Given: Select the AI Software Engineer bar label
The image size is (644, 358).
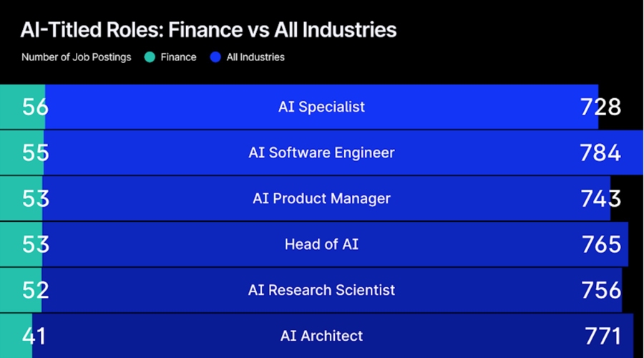Looking at the screenshot, I should pyautogui.click(x=321, y=153).
